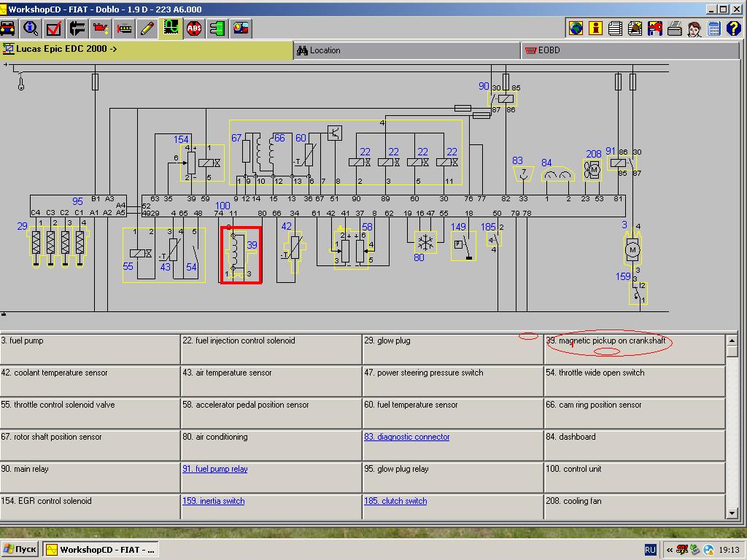The width and height of the screenshot is (747, 560).
Task: Click component 39 highlighted in the diagram
Action: pyautogui.click(x=241, y=255)
